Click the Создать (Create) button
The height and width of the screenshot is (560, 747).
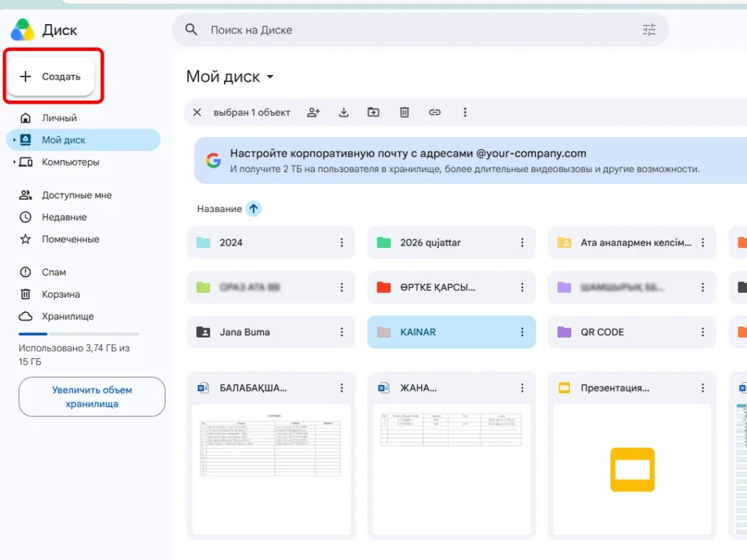pyautogui.click(x=51, y=77)
